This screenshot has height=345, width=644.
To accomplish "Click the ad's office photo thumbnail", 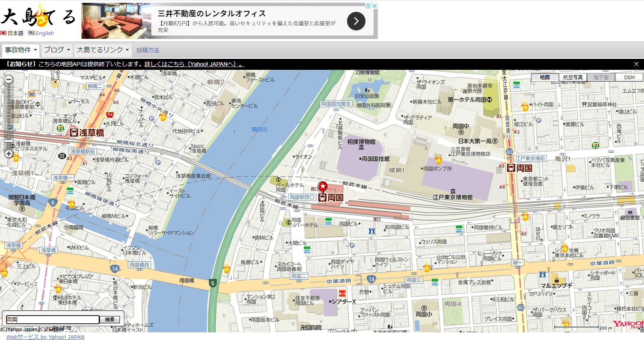I will pos(117,21).
